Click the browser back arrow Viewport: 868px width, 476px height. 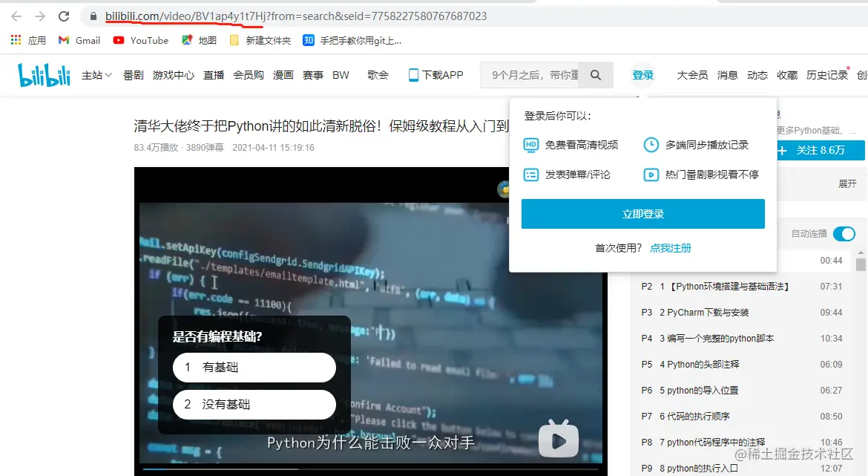coord(16,16)
